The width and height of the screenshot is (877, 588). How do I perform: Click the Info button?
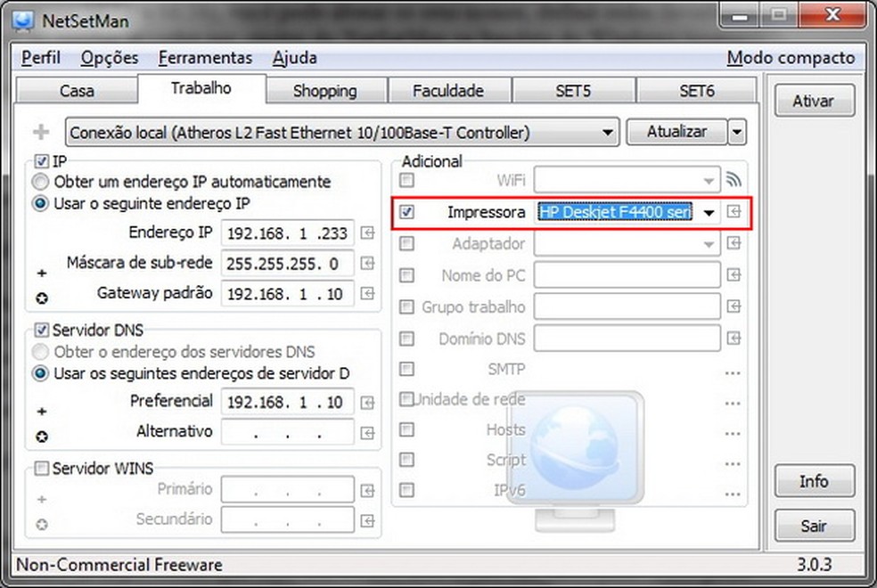click(815, 481)
